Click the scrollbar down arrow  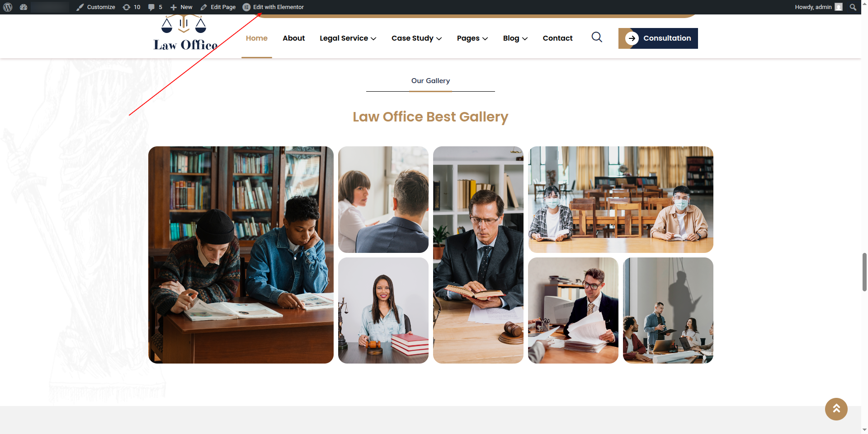point(864,430)
